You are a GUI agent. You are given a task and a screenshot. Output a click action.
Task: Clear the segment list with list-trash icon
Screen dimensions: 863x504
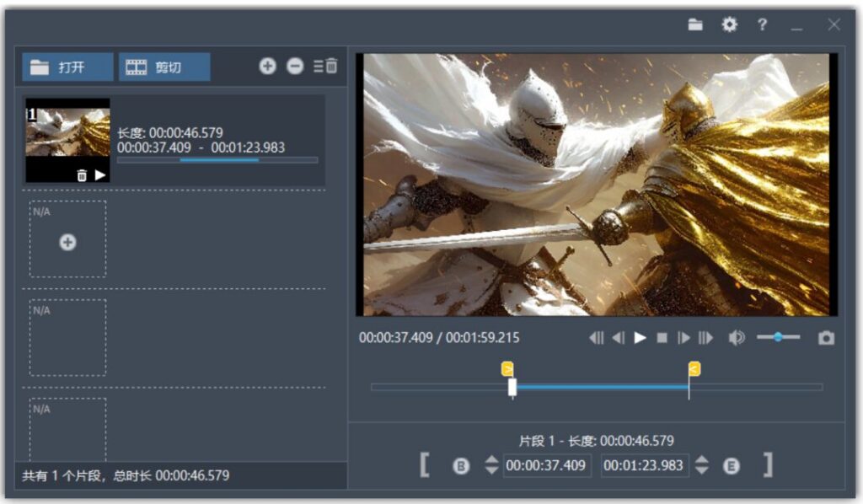coord(325,66)
